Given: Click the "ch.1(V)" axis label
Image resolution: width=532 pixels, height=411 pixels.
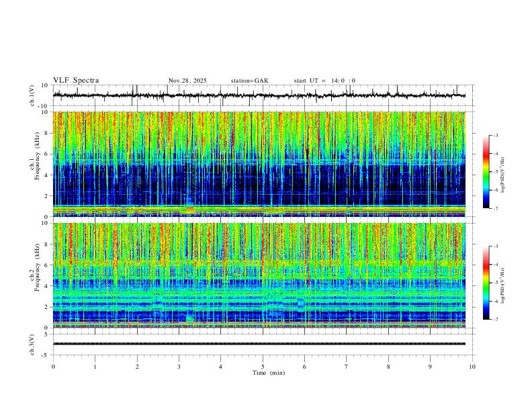Looking at the screenshot, I should [33, 95].
